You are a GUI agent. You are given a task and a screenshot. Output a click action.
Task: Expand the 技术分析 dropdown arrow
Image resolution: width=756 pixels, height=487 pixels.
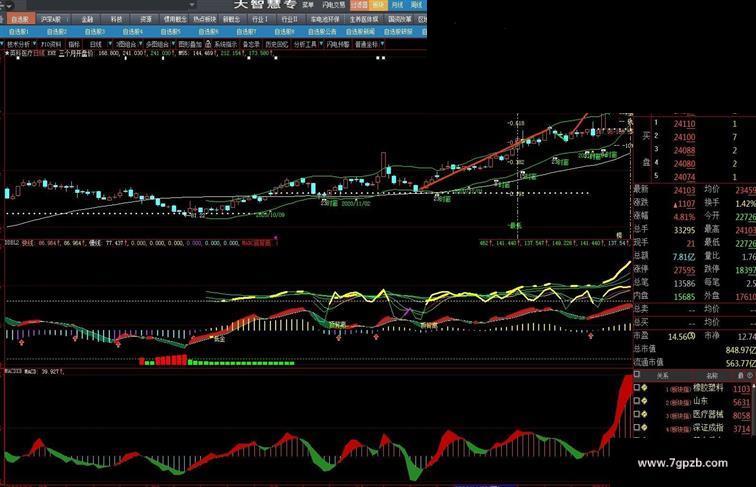35,44
